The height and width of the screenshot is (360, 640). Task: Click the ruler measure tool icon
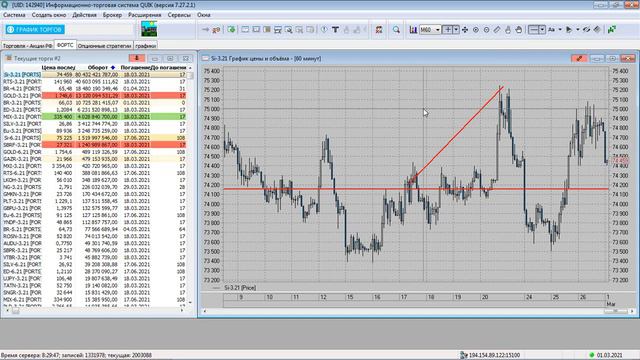pyautogui.click(x=497, y=29)
